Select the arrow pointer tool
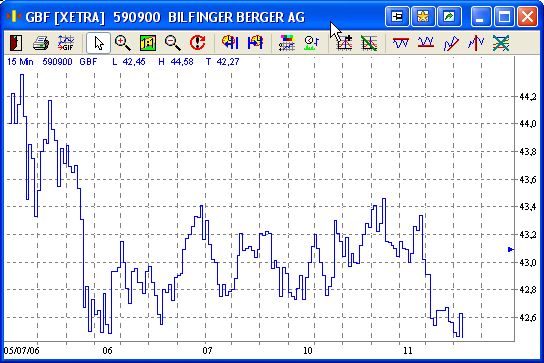The width and height of the screenshot is (544, 363). click(x=99, y=43)
